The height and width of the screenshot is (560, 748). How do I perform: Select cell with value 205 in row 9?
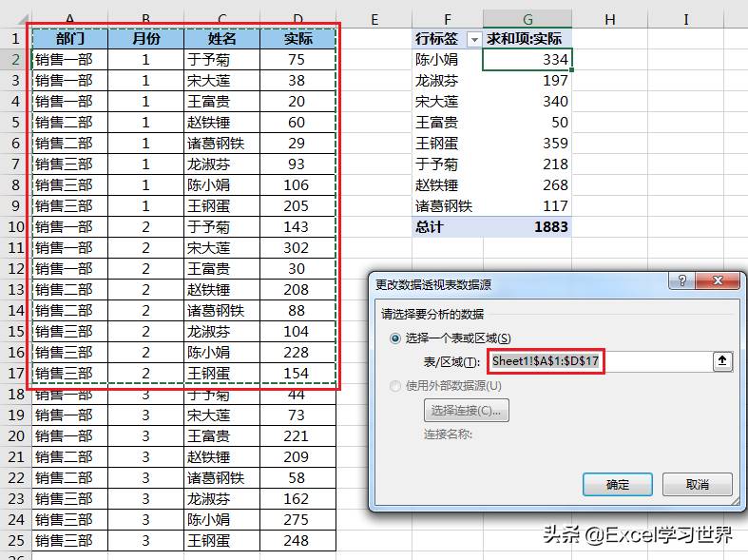click(297, 206)
